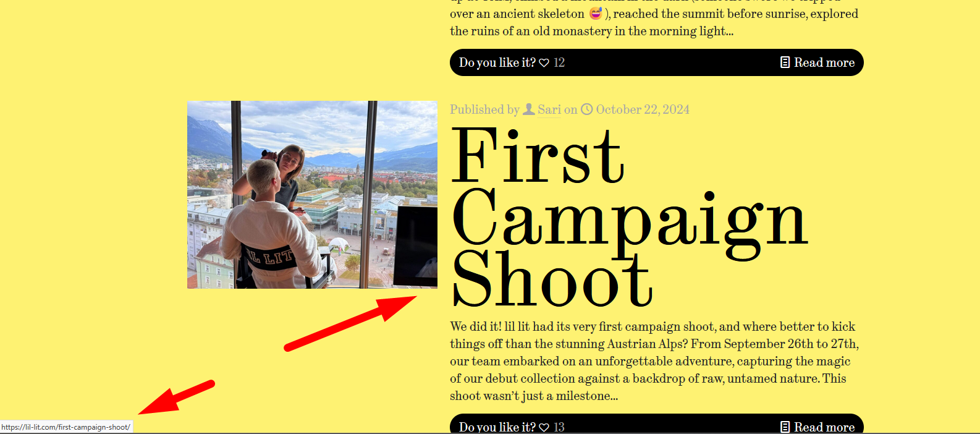Like the First Campaign Shoot post heart

pyautogui.click(x=544, y=427)
